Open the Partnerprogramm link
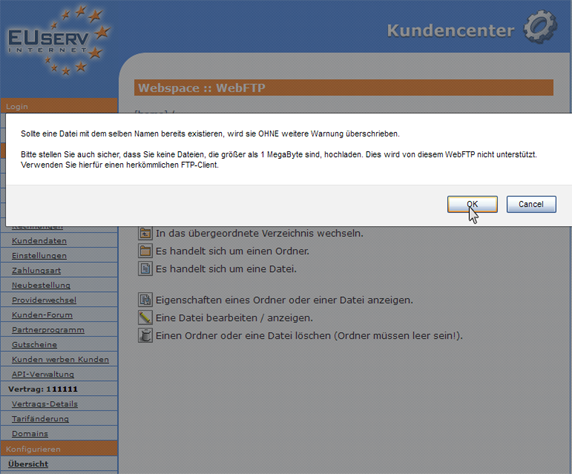The height and width of the screenshot is (474, 572). (48, 330)
